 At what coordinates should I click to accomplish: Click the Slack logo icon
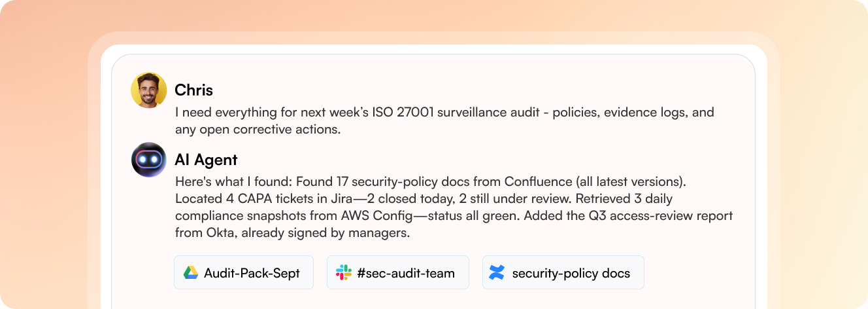click(344, 273)
